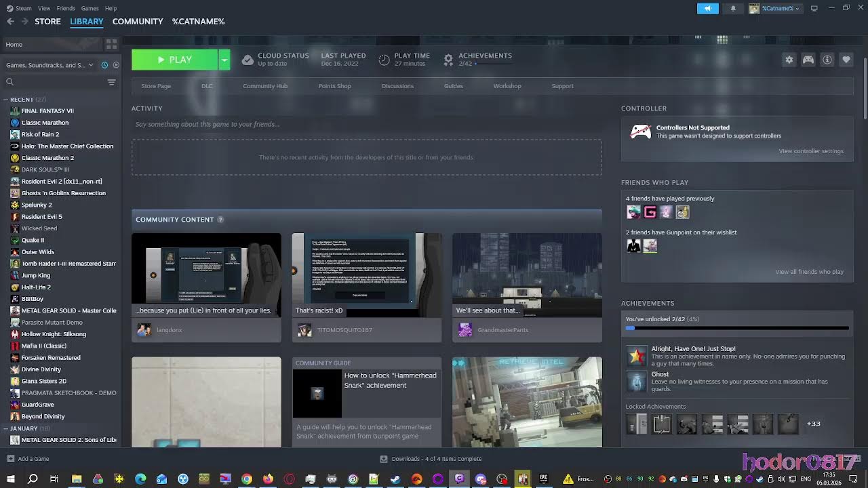
Task: Switch library to grid view icon
Action: click(111, 44)
